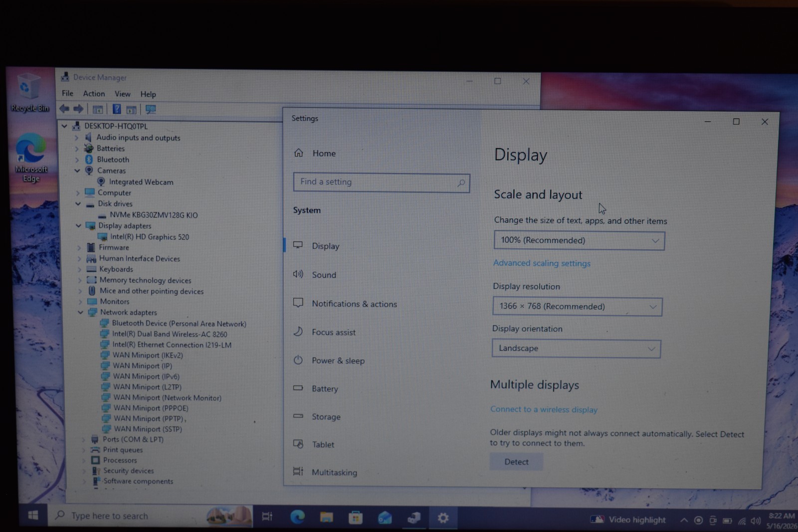Select the Focus assist moon icon

pyautogui.click(x=298, y=331)
